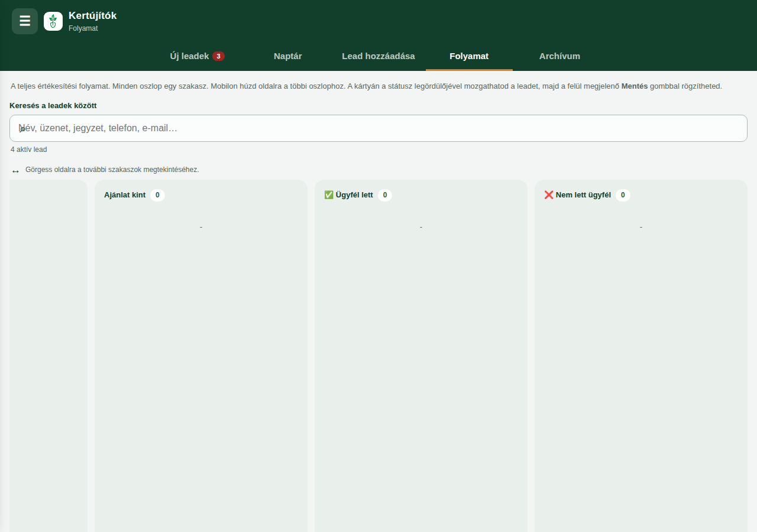Image resolution: width=757 pixels, height=532 pixels.
Task: Click the red X icon beside Nem lett ügyfél
Action: pyautogui.click(x=549, y=195)
